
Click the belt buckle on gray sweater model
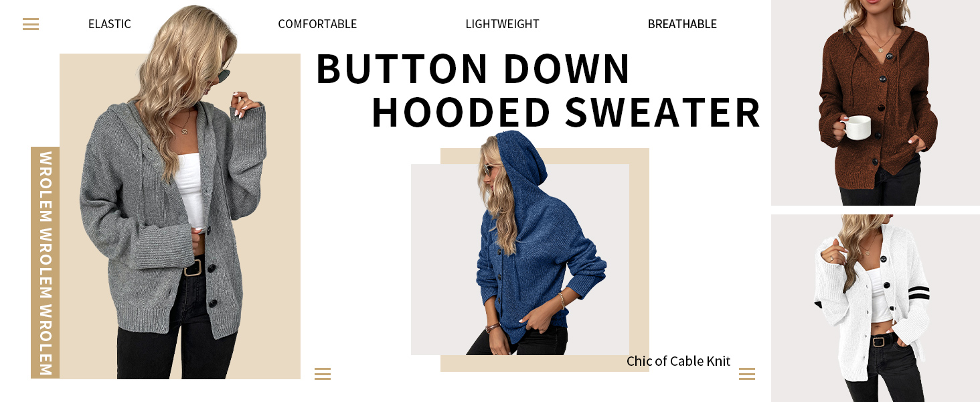click(x=193, y=267)
